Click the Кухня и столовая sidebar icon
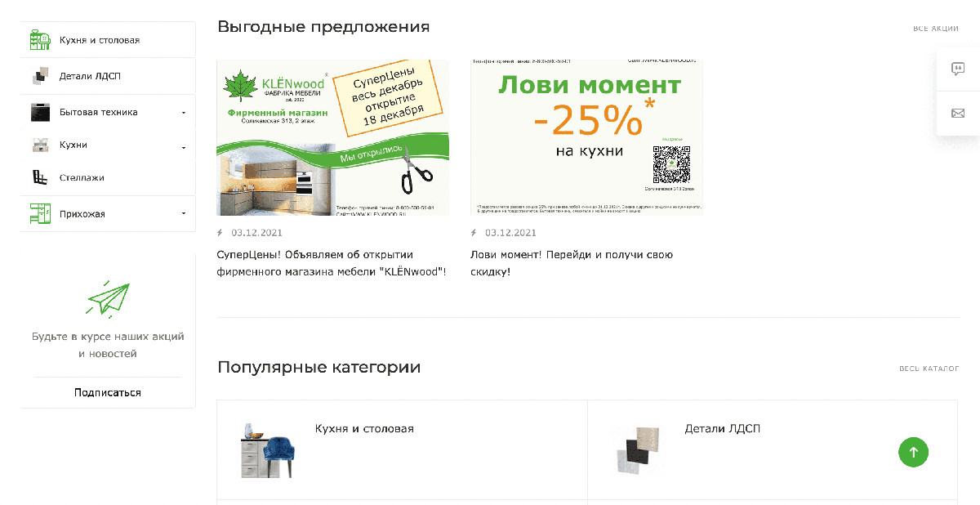This screenshot has width=980, height=505. click(40, 40)
